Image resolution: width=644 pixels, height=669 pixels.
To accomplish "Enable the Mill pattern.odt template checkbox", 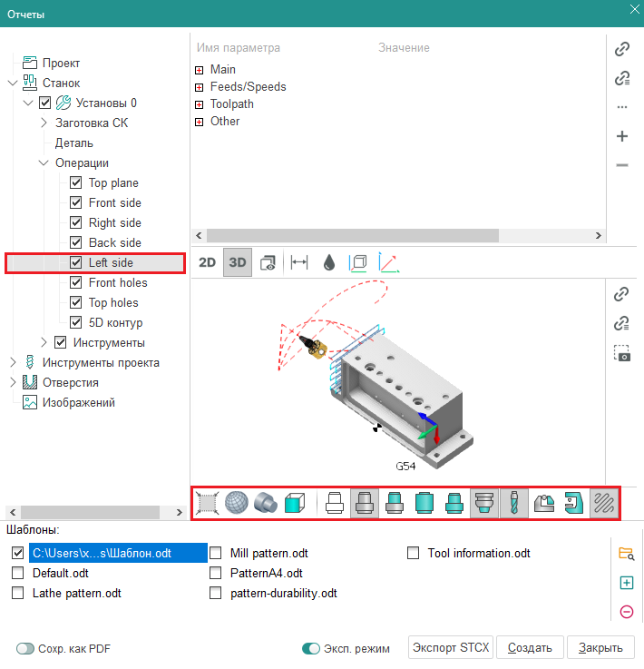I will click(215, 553).
